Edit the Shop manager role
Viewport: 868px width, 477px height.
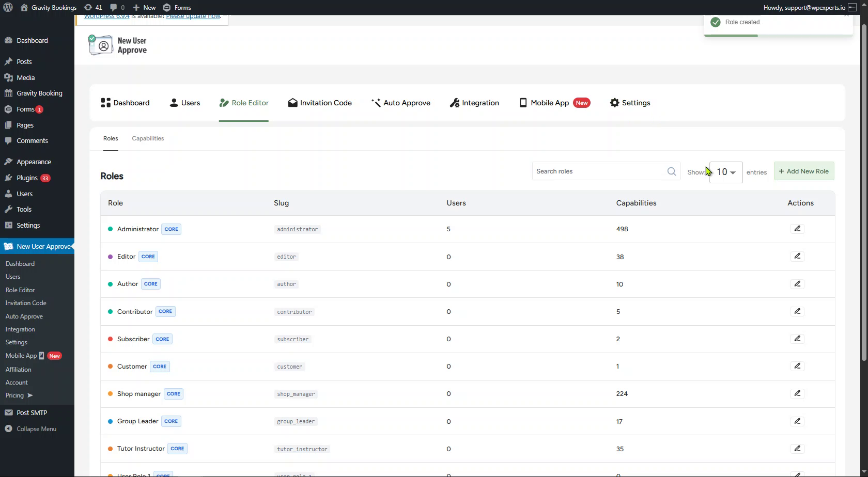pyautogui.click(x=797, y=393)
